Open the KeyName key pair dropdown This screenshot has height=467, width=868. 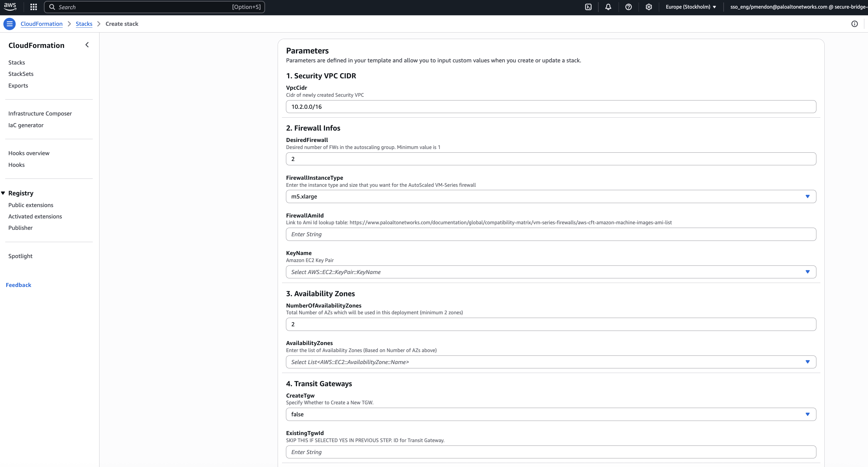click(x=551, y=272)
